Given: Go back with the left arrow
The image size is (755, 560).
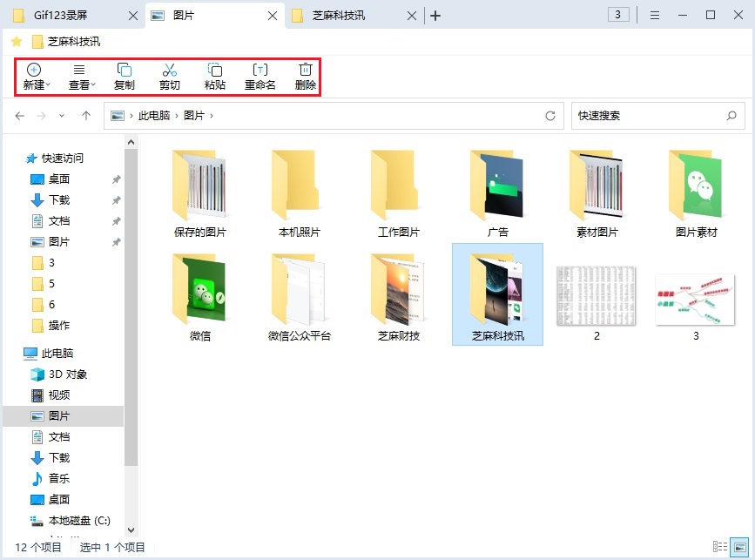Looking at the screenshot, I should (x=20, y=116).
